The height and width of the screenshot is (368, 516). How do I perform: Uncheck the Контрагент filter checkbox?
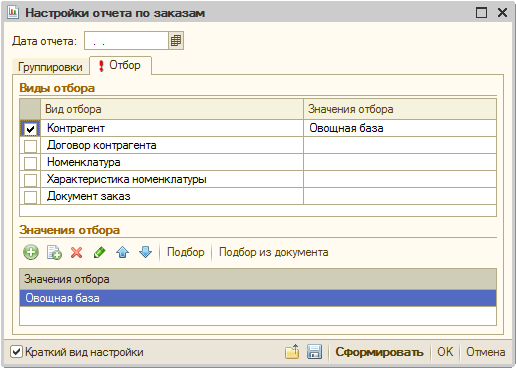click(30, 129)
